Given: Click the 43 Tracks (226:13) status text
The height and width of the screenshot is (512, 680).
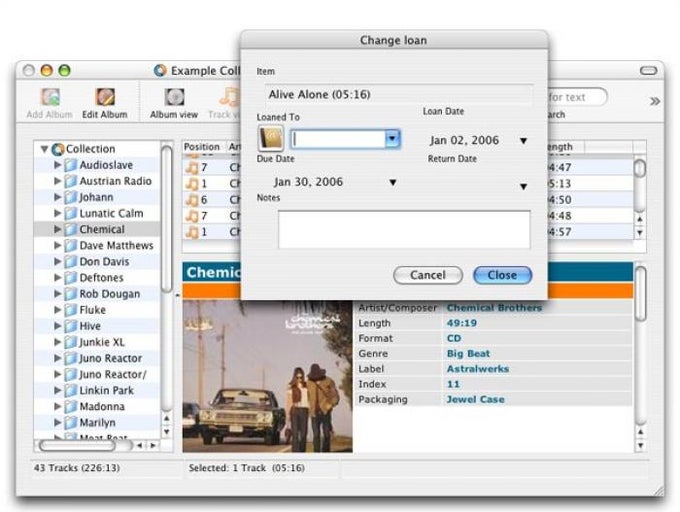Looking at the screenshot, I should point(77,468).
